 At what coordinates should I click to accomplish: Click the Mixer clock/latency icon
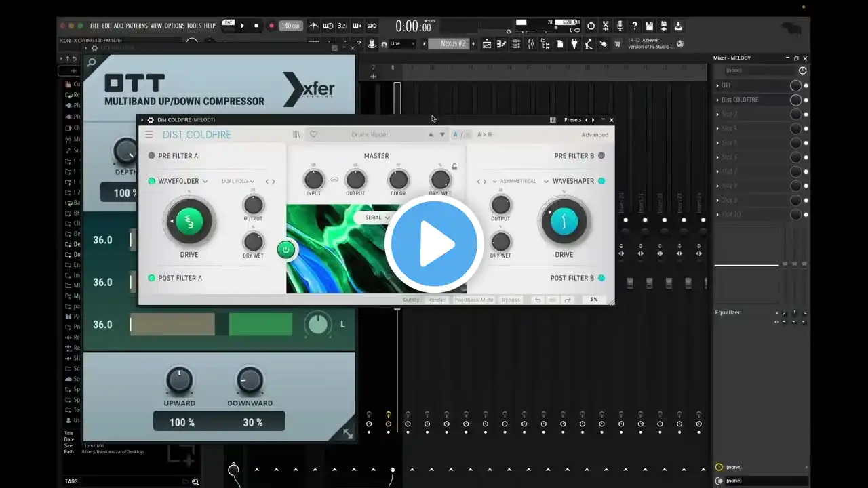pyautogui.click(x=803, y=70)
